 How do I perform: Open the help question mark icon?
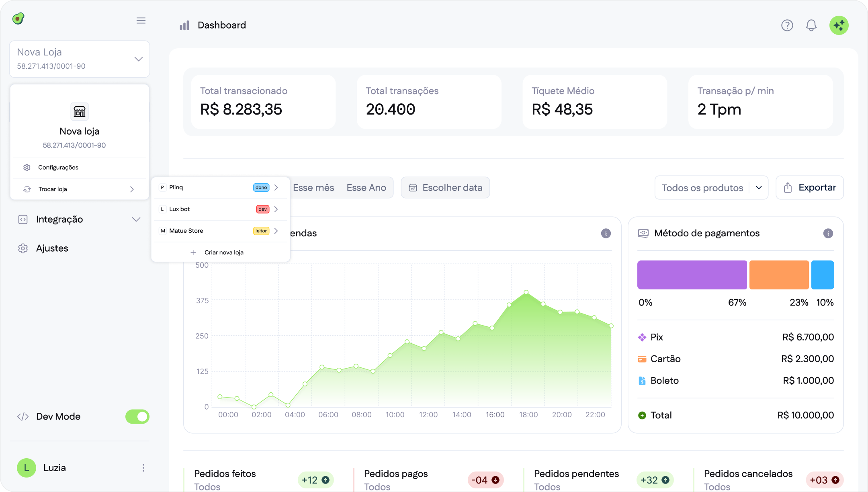[x=787, y=25]
